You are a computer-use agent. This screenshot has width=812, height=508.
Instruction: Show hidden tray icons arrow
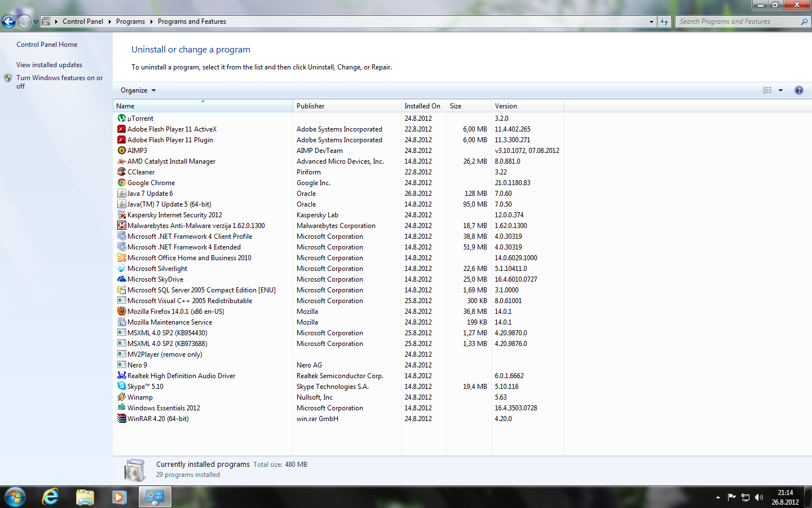[x=718, y=497]
